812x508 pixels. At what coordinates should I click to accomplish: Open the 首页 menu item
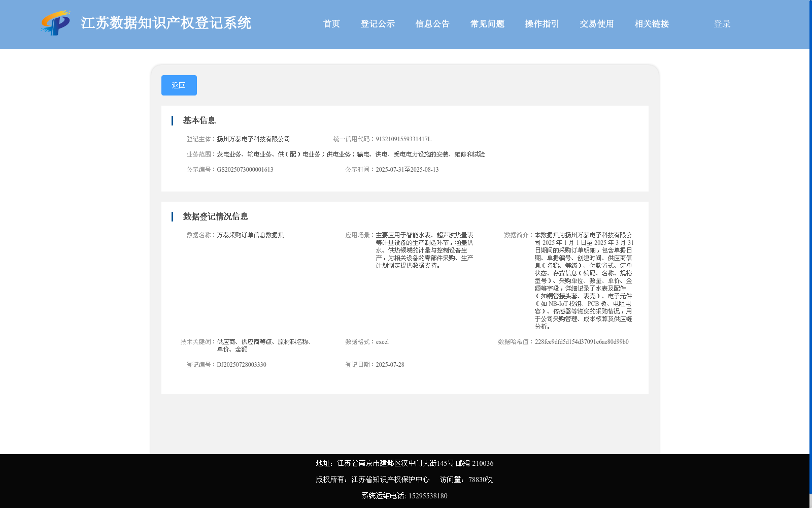(331, 24)
